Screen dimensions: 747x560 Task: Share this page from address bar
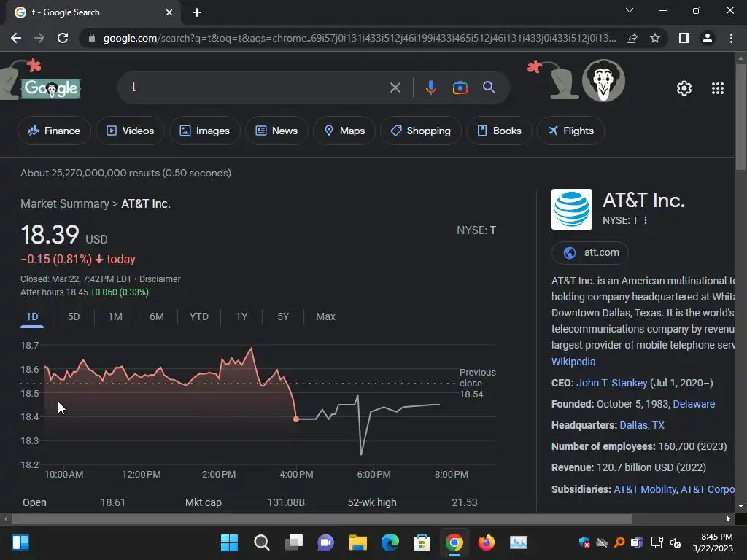[632, 38]
